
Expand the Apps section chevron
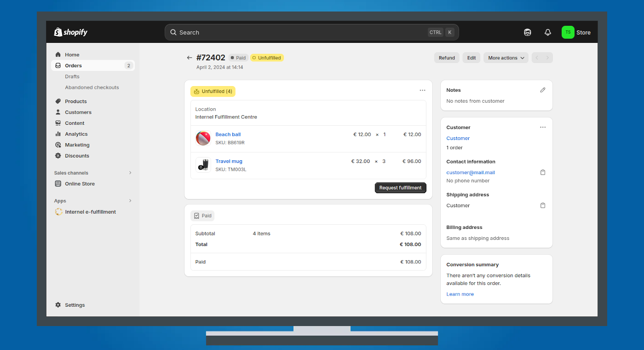point(130,201)
